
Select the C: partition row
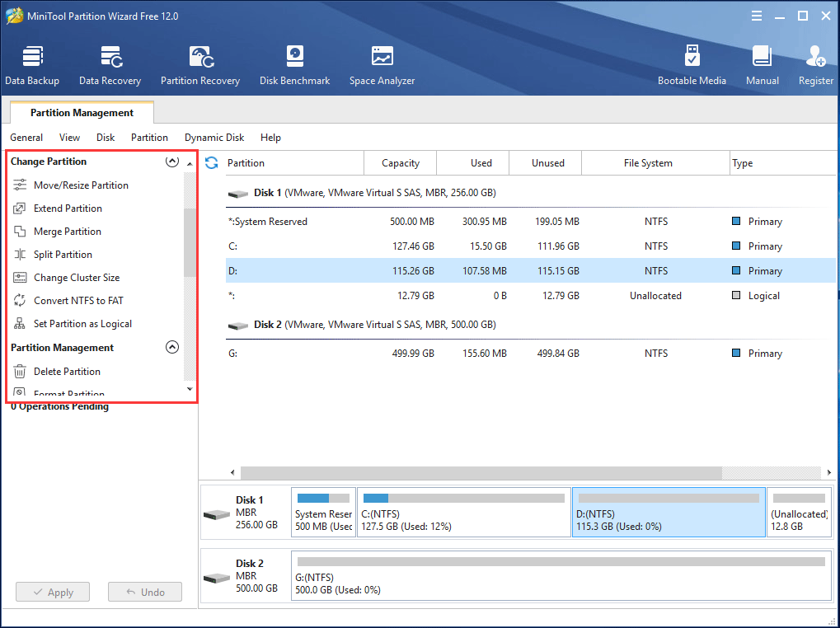(530, 246)
